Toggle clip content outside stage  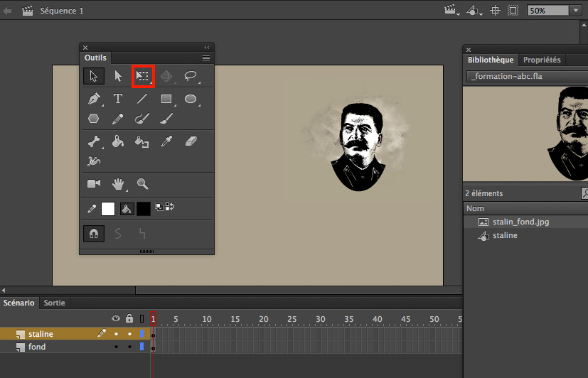(x=513, y=11)
